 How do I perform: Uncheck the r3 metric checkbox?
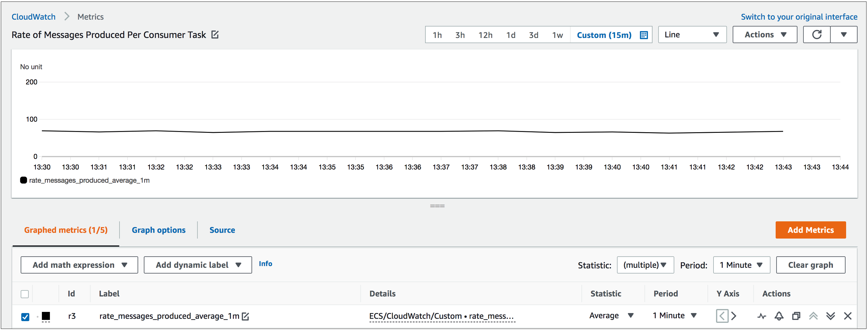pos(25,317)
